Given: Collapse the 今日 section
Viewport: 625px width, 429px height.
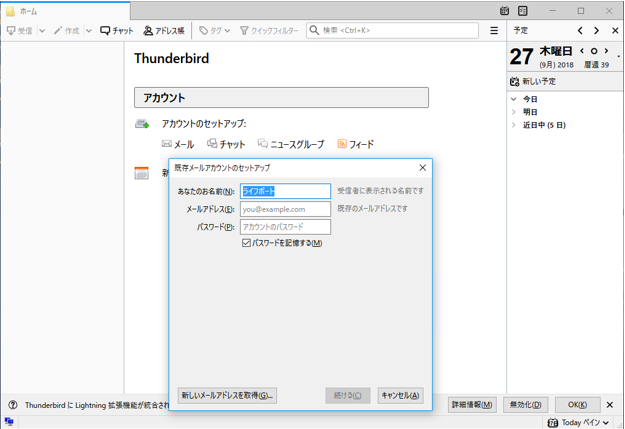Looking at the screenshot, I should (514, 99).
